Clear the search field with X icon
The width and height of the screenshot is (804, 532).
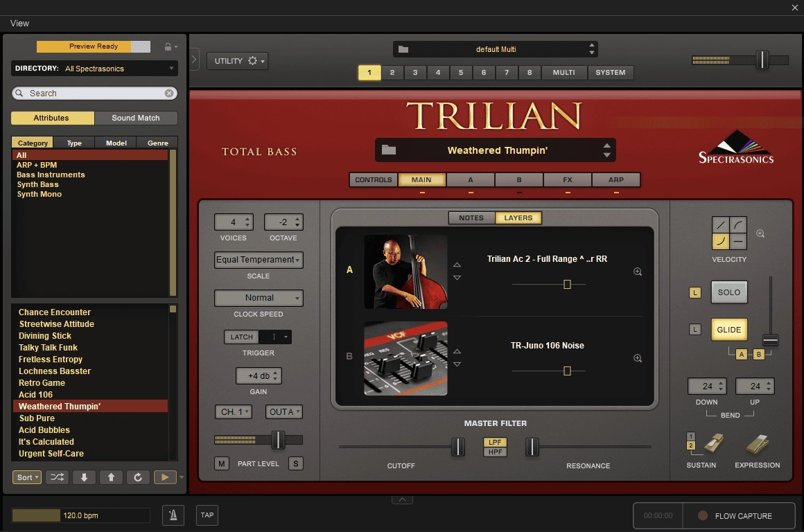[x=168, y=94]
